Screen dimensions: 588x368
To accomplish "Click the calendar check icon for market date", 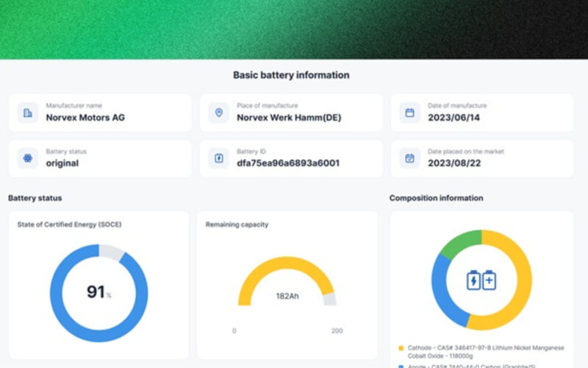I will tap(409, 158).
